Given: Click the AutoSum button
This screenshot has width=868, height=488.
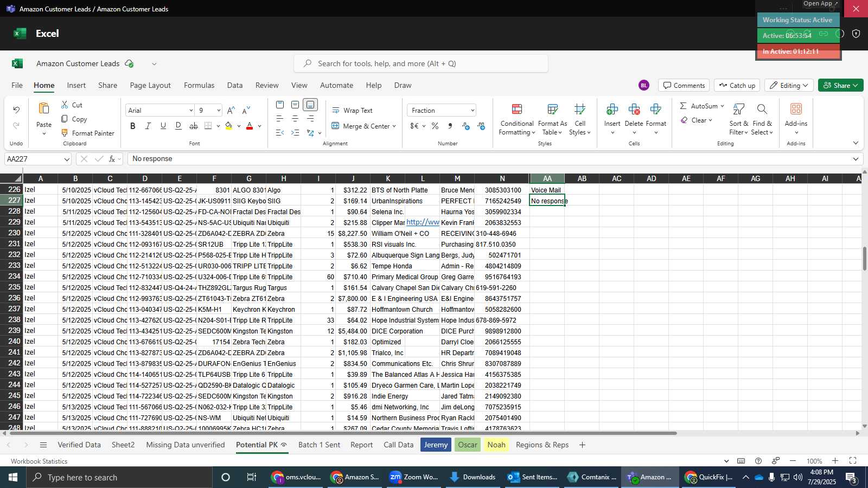Looking at the screenshot, I should [x=698, y=106].
